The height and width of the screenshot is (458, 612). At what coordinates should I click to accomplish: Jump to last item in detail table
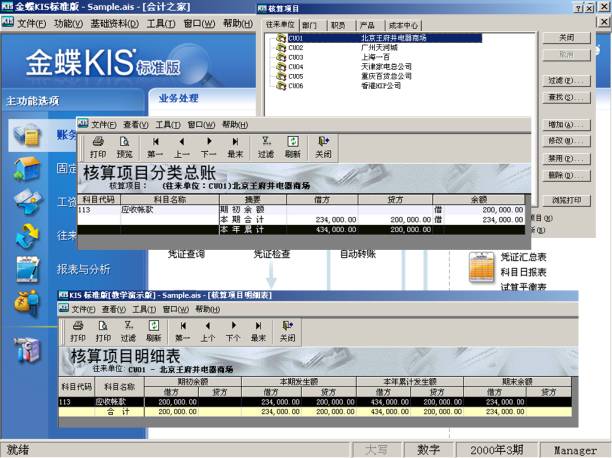tap(258, 331)
